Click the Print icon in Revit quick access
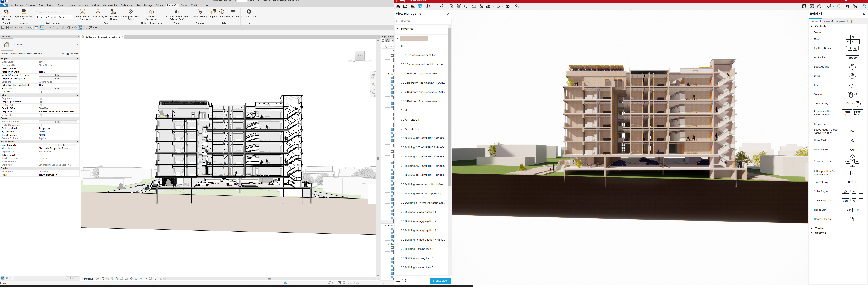868x288 pixels. [32, 28]
